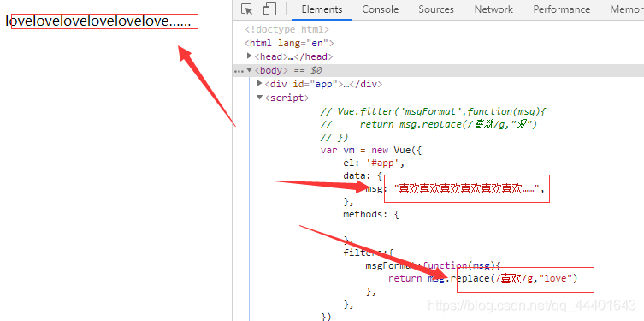This screenshot has height=321, width=644.
Task: Click the commented Vue.filter('msgFormat' line
Action: 432,111
